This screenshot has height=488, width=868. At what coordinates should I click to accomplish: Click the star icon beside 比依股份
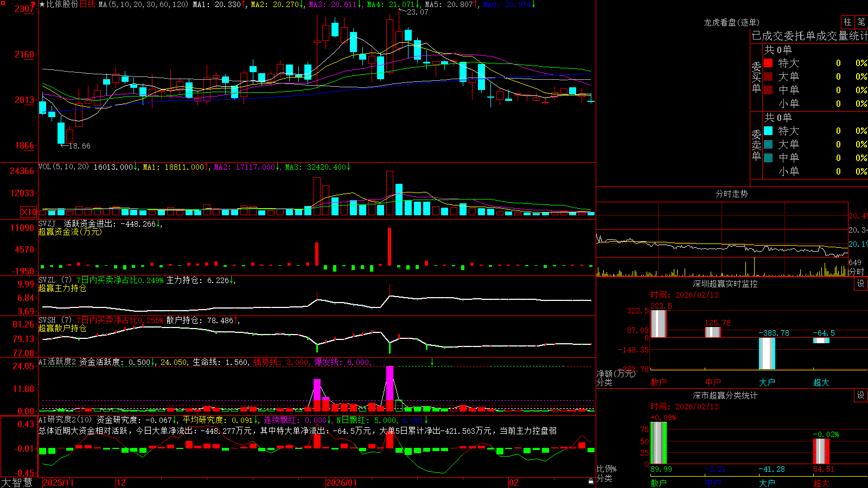[42, 4]
